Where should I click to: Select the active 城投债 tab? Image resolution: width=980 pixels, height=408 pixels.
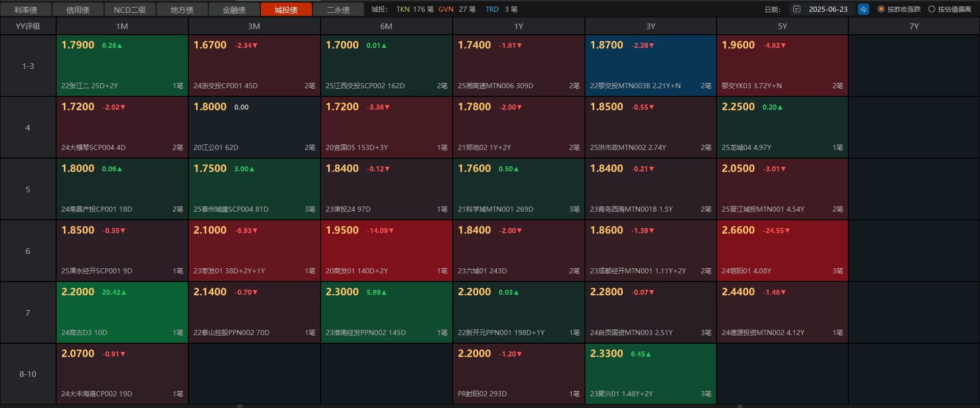(286, 10)
